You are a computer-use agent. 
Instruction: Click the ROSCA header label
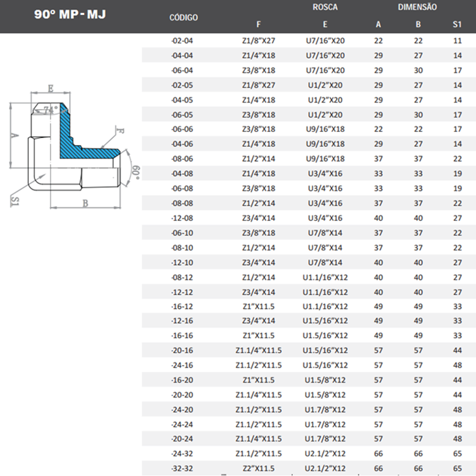pos(325,7)
